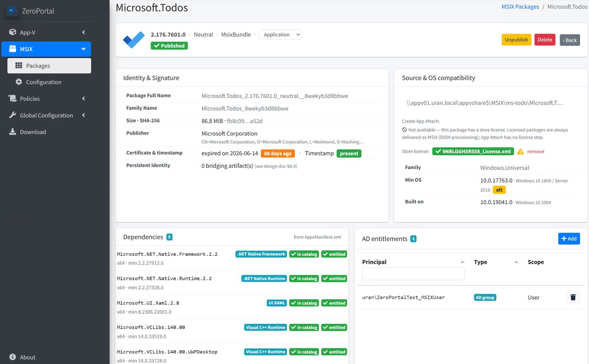Click the ZeroPortal logo icon
This screenshot has width=589, height=364.
(12, 11)
